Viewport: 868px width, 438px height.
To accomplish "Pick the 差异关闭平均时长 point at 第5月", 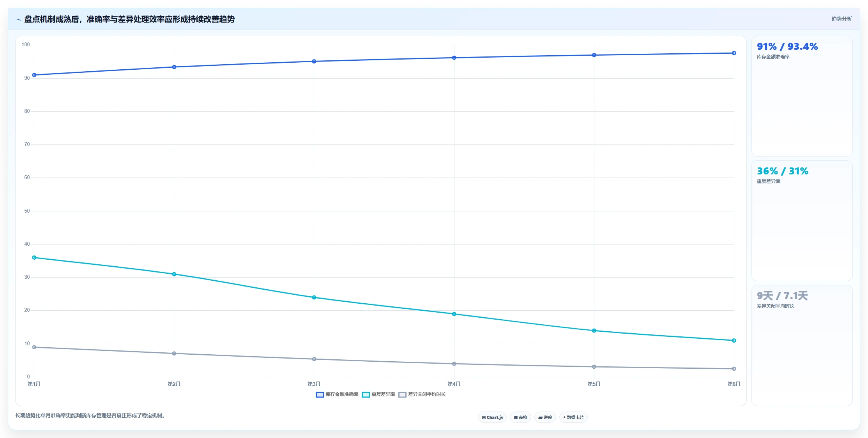I will click(594, 367).
